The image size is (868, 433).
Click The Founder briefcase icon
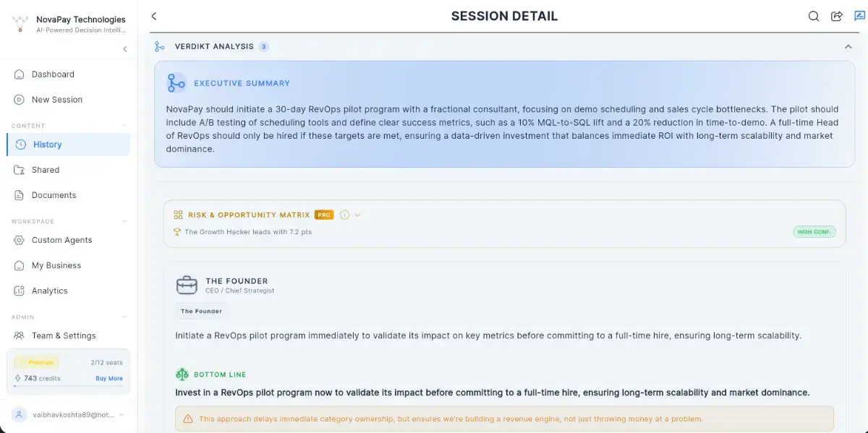187,285
